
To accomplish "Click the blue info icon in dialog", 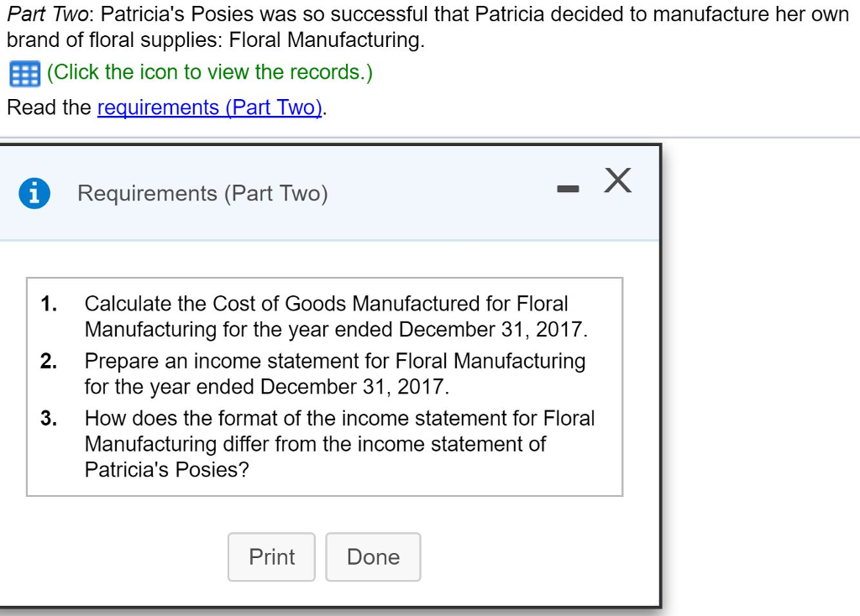I will point(34,194).
